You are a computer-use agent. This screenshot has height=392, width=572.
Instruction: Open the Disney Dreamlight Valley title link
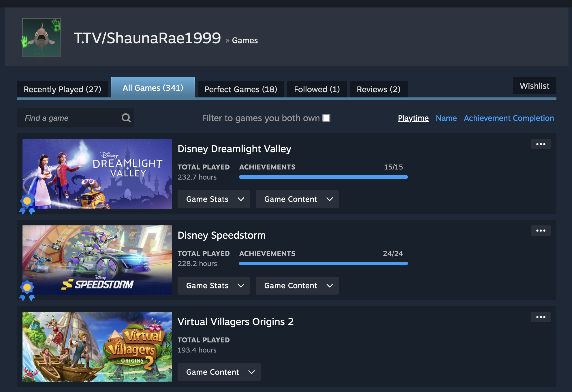234,149
